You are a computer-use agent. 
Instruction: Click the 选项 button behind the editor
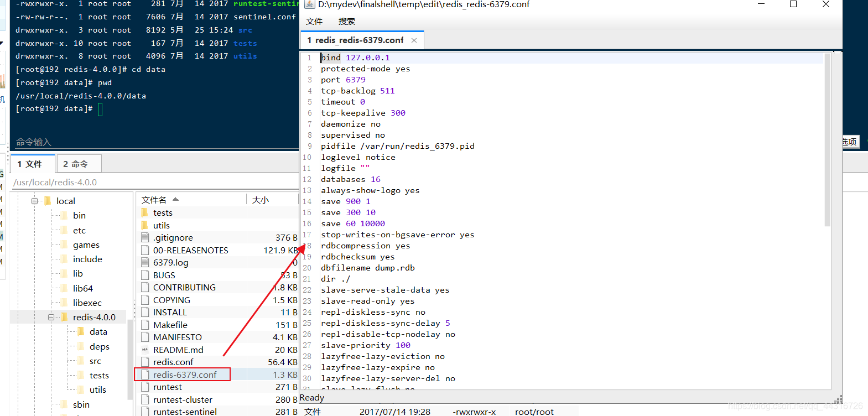[850, 142]
